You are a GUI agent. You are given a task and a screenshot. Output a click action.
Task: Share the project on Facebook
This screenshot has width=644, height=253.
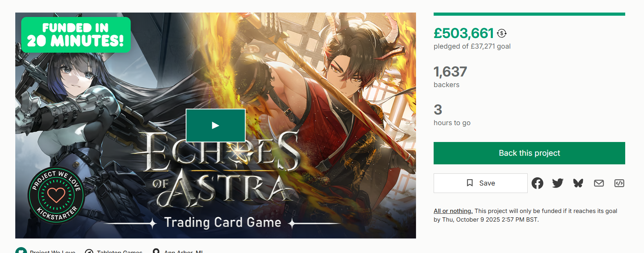click(x=537, y=183)
